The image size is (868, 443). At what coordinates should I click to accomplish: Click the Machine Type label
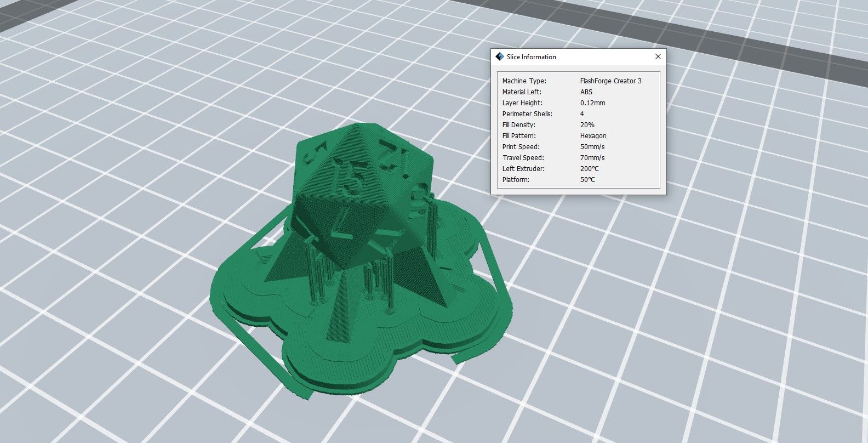click(524, 81)
